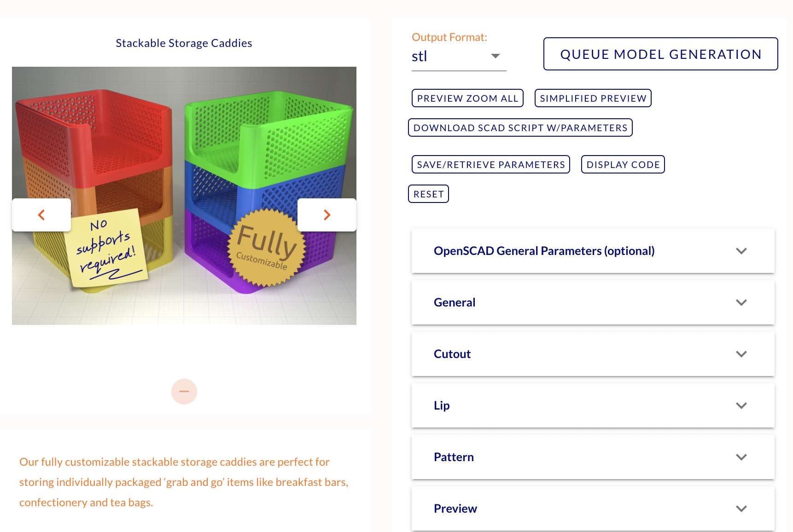Show the previous caddy image
The width and height of the screenshot is (793, 532).
tap(41, 215)
